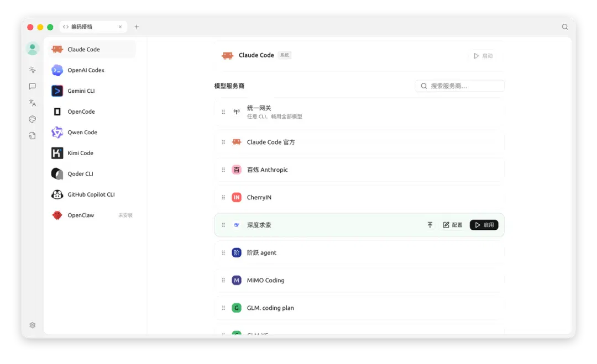This screenshot has width=597, height=364.
Task: Select OpenAI Codex in CLI list
Action: (x=92, y=70)
